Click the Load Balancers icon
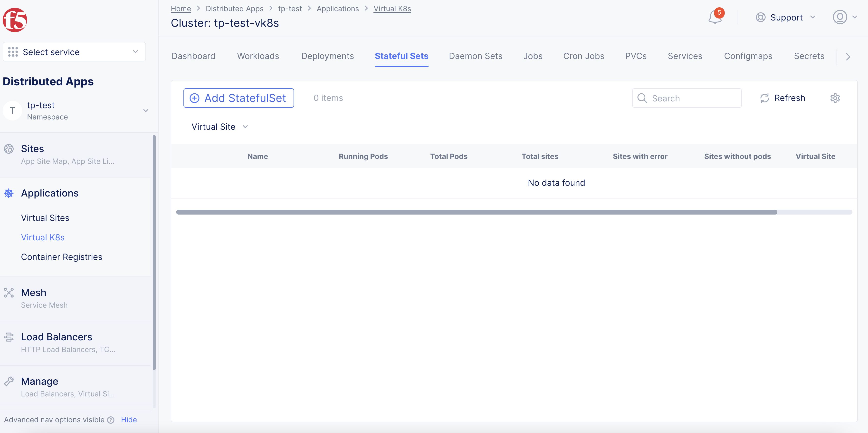Screen dimensions: 868x433 (x=9, y=337)
